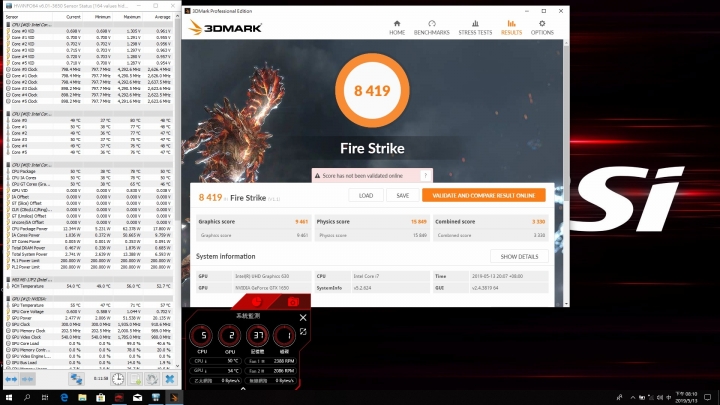Select the GPU Memory Clock row
This screenshot has width=720, height=405.
(89, 331)
